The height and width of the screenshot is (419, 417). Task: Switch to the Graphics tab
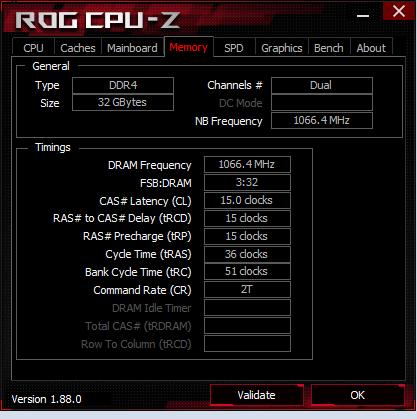(282, 48)
